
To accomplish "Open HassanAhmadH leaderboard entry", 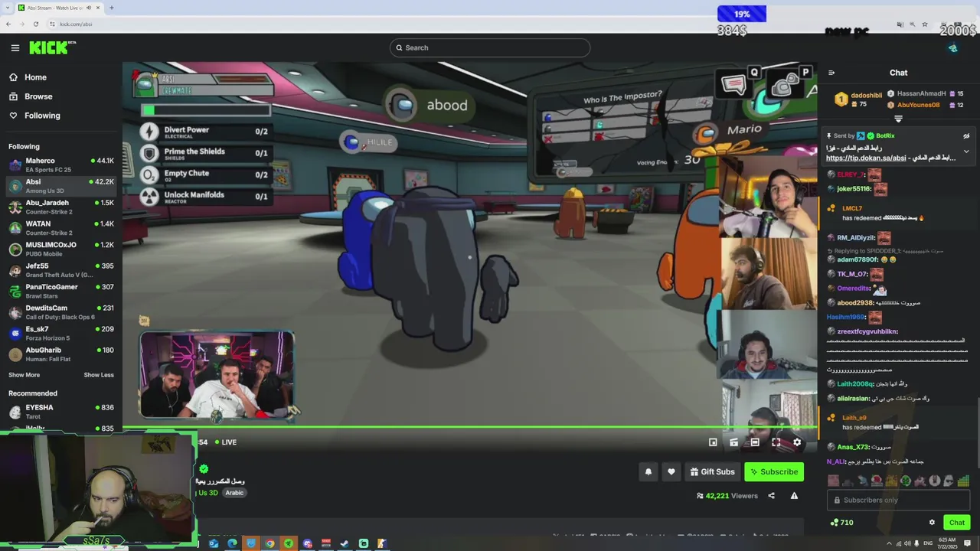I will 925,93.
